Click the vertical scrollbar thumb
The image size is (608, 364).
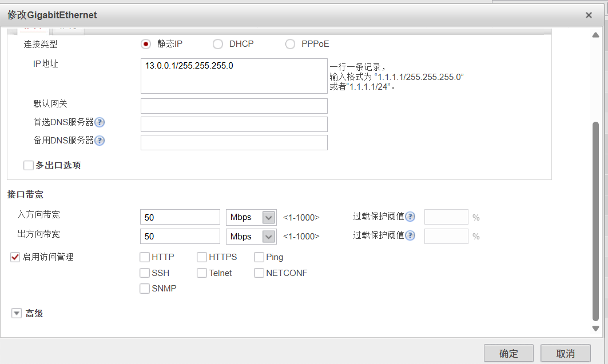tap(595, 222)
